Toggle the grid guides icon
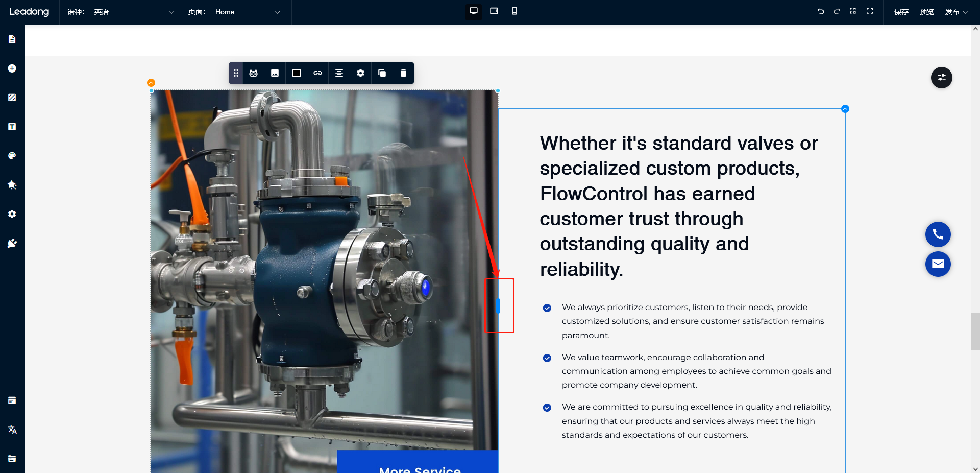 point(853,11)
